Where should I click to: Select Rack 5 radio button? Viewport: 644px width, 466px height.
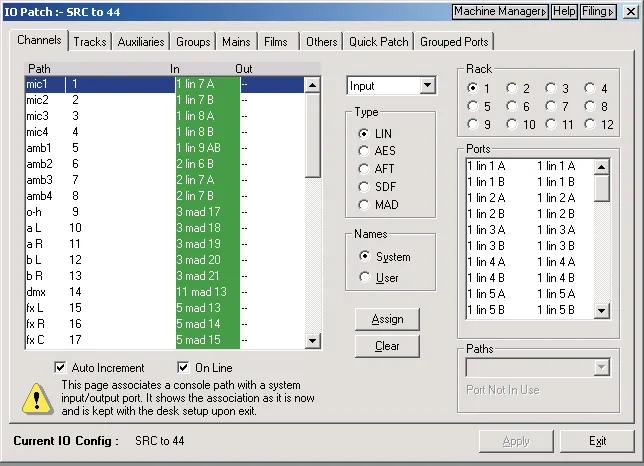(x=473, y=106)
